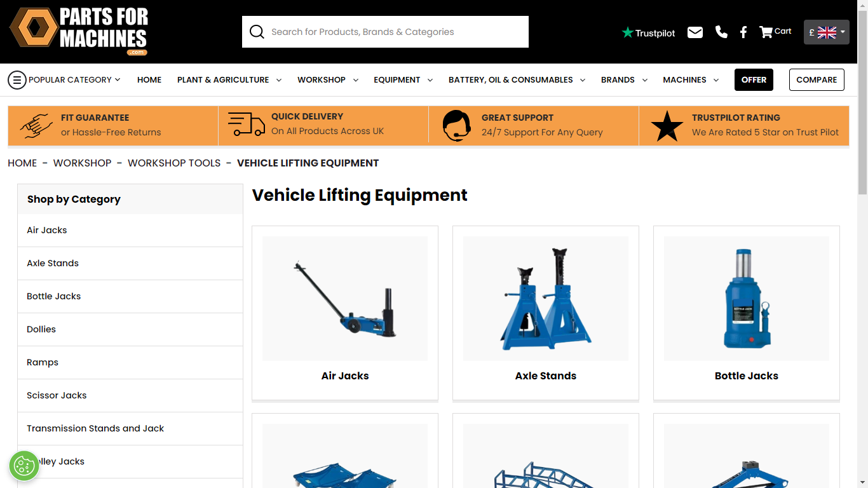Select Air Jacks in sidebar category
This screenshot has height=488, width=868.
[130, 231]
